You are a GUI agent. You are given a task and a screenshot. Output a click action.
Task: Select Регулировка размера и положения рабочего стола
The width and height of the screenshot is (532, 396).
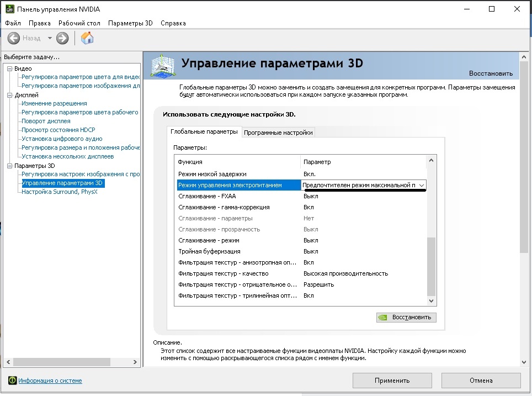click(81, 147)
